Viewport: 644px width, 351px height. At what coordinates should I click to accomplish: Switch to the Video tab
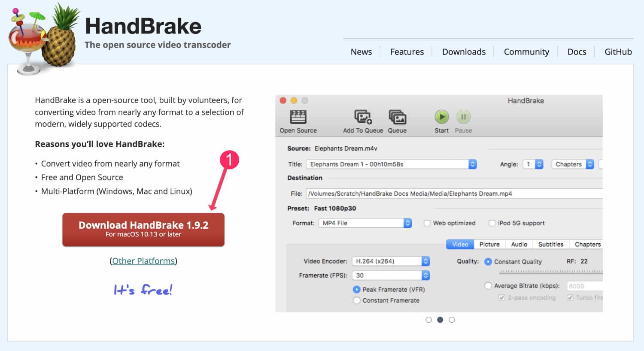(x=460, y=244)
